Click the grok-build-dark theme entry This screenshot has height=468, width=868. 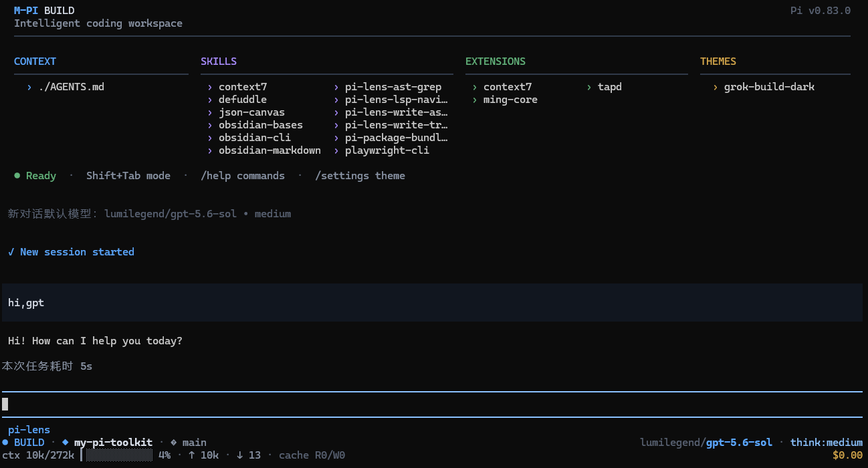pyautogui.click(x=769, y=87)
